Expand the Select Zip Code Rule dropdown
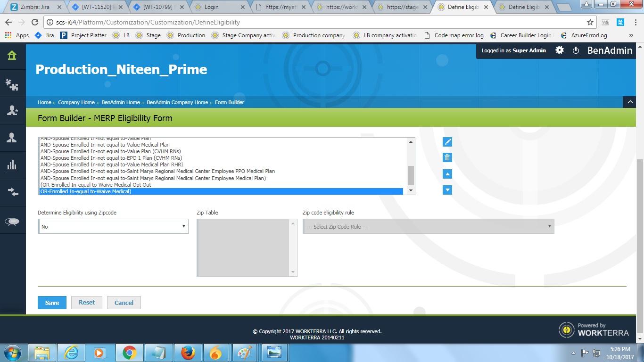This screenshot has width=644, height=362. point(428,227)
